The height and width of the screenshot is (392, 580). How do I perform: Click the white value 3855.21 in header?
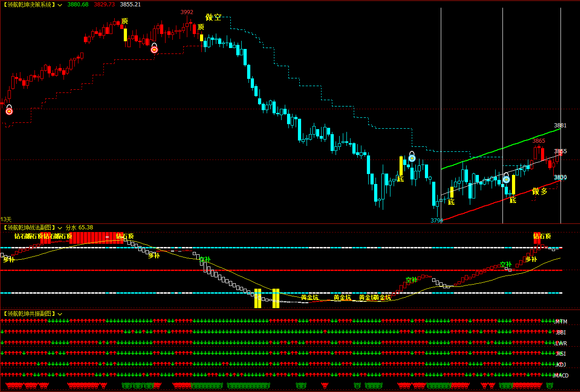[x=131, y=5]
